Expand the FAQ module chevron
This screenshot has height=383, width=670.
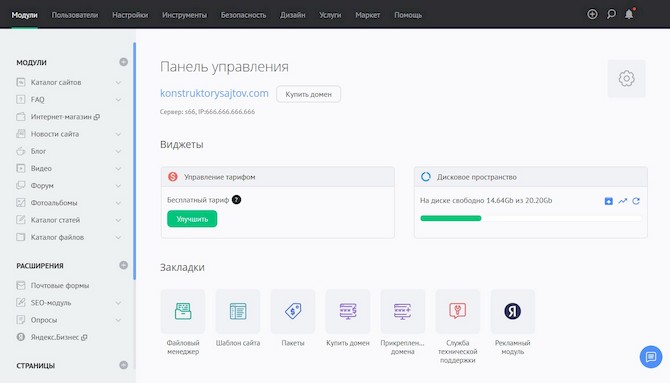pos(118,100)
